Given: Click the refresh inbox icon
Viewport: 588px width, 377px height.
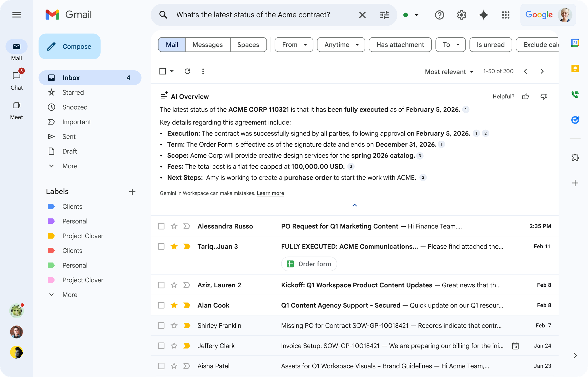Looking at the screenshot, I should click(187, 71).
